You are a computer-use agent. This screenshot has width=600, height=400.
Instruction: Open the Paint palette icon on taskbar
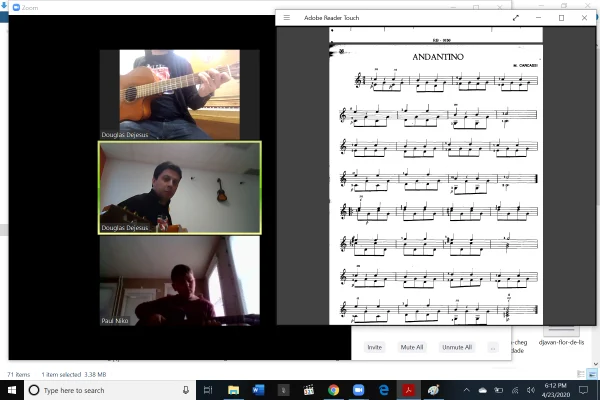433,390
